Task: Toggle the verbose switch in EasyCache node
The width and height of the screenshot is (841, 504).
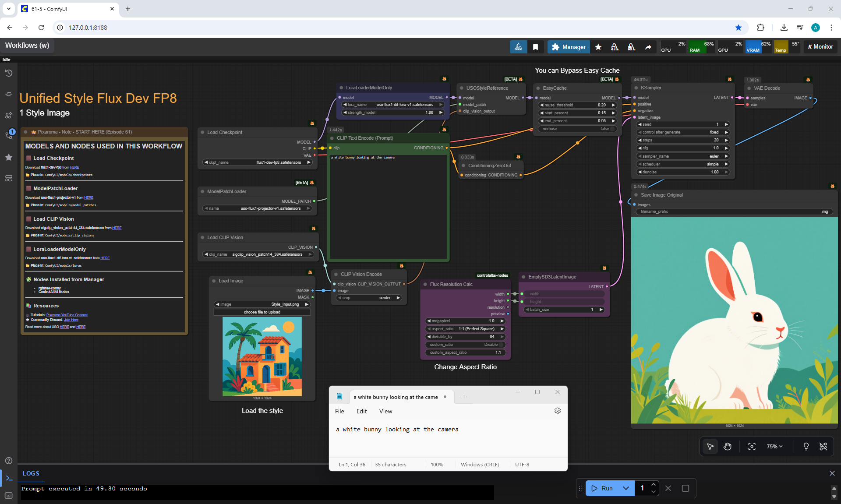Action: (613, 129)
